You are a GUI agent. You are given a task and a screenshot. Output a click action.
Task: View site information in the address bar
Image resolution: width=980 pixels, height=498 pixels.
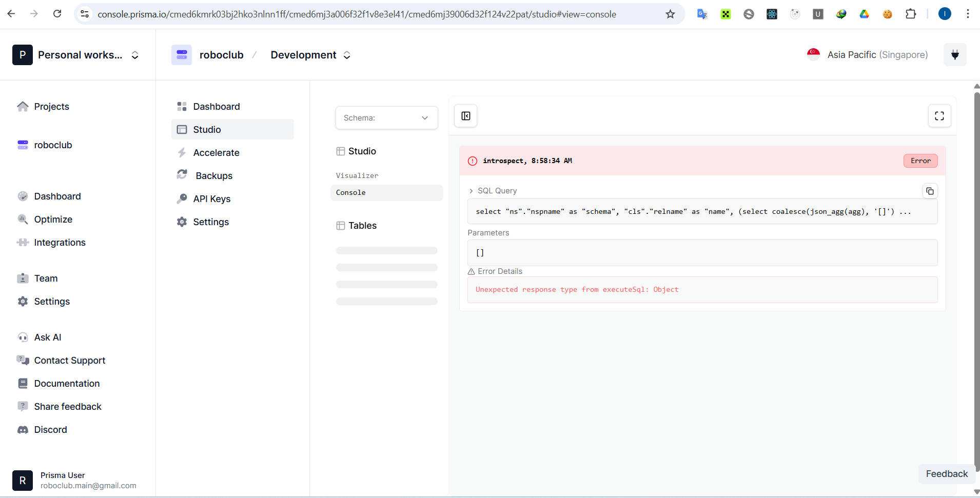[x=85, y=14]
